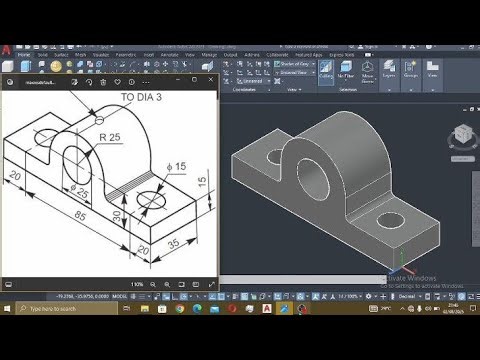The height and width of the screenshot is (360, 480).
Task: Click the Section Plane icon
Action: (208, 66)
